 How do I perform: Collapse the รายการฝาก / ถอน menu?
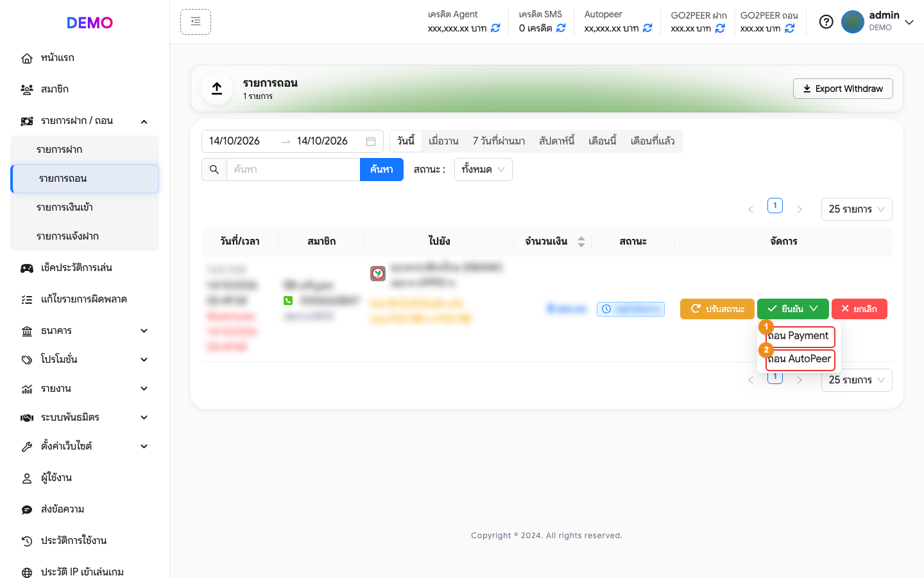[x=85, y=121]
